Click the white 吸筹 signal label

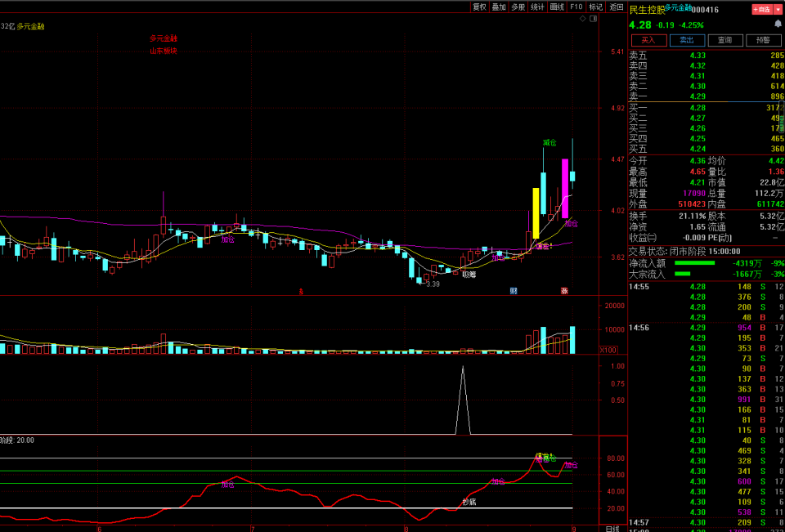tap(469, 275)
